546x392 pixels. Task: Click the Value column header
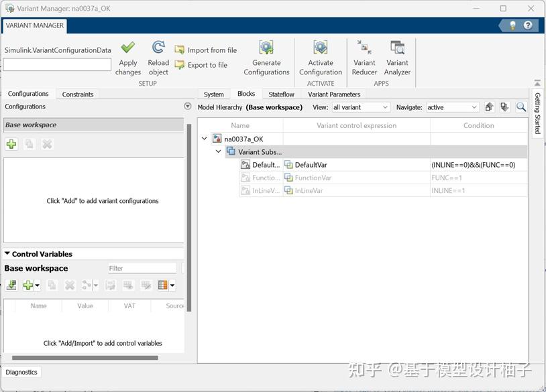coord(85,306)
